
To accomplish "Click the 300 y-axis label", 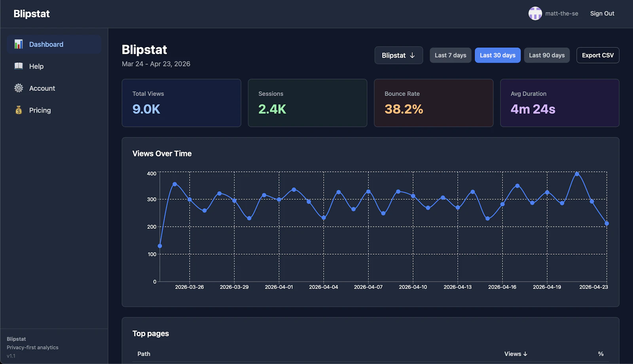I will coord(152,199).
